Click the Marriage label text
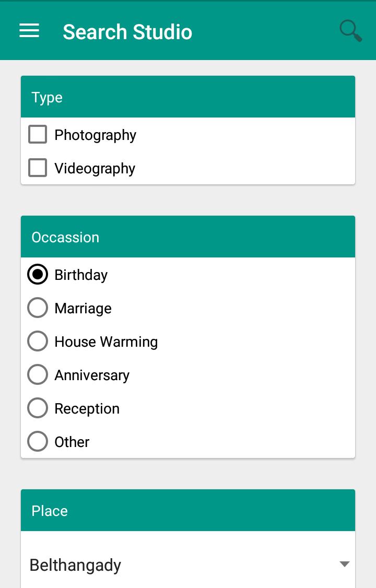Viewport: 376px width, 588px height. coord(83,309)
